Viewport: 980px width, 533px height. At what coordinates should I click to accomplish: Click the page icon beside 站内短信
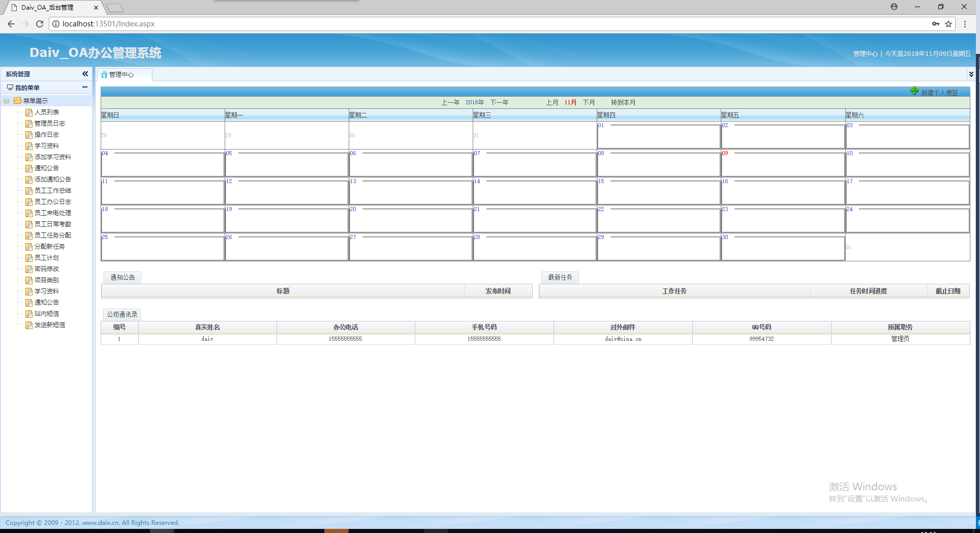pos(29,314)
